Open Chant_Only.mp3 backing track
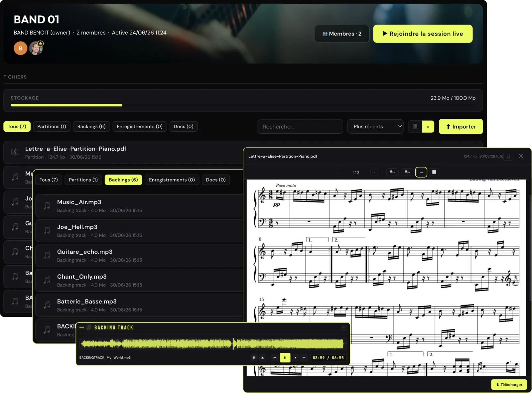This screenshot has width=532, height=393. [139, 280]
